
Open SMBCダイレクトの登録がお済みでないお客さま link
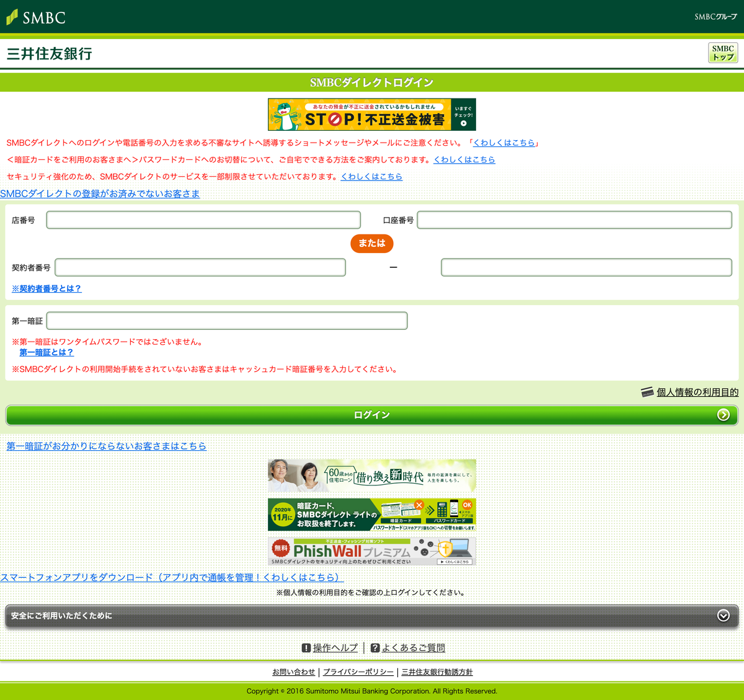[x=100, y=193]
